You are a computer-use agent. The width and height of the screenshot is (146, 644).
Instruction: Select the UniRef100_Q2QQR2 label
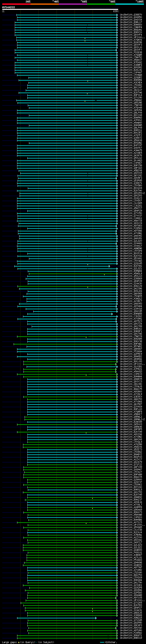click(x=131, y=77)
